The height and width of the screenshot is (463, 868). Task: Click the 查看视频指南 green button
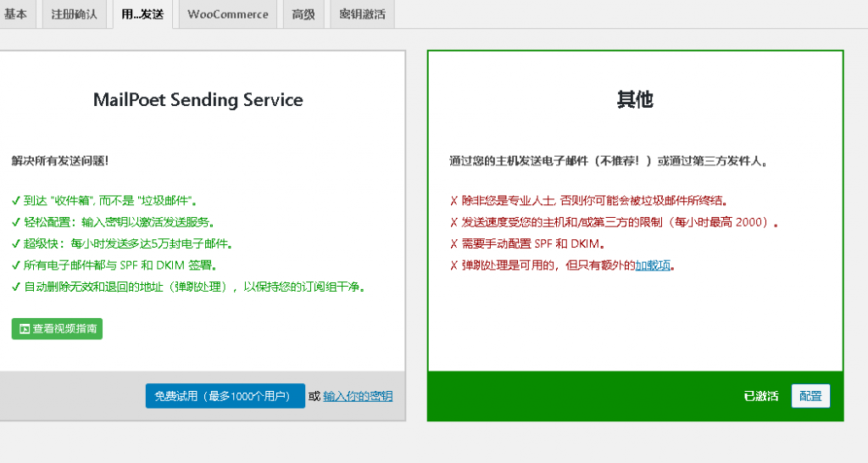click(57, 329)
